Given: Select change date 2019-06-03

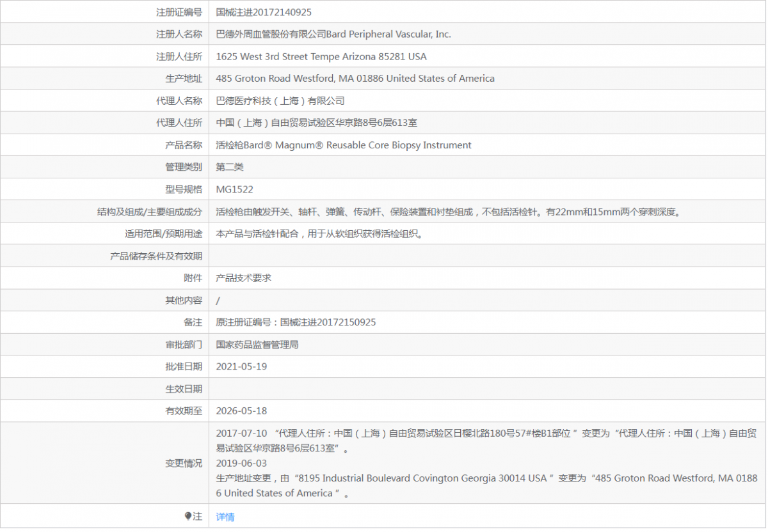Looking at the screenshot, I should (241, 463).
